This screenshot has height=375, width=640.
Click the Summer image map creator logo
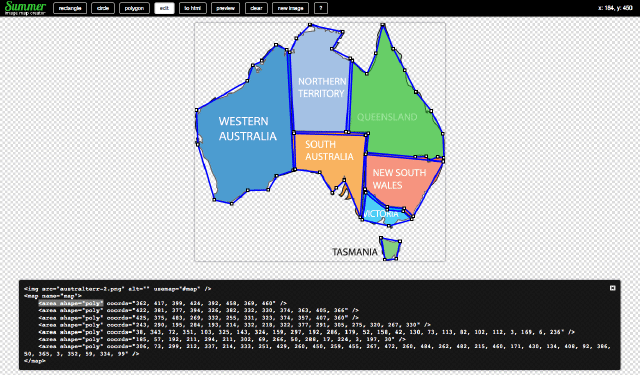[x=25, y=8]
